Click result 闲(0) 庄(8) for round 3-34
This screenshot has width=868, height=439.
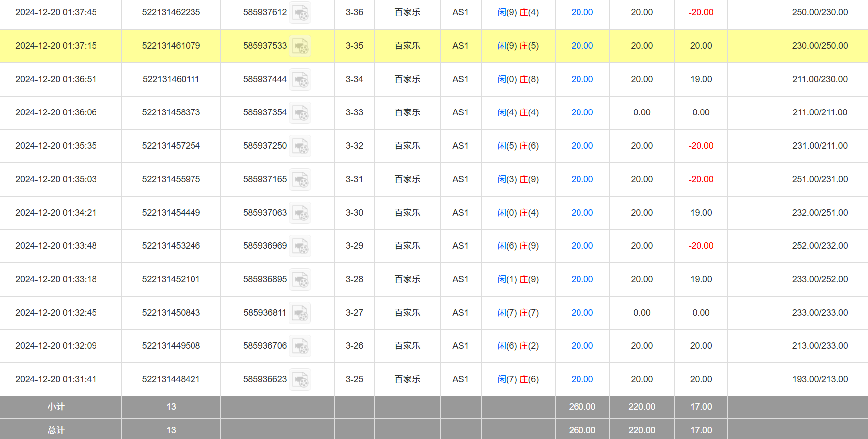coord(518,79)
